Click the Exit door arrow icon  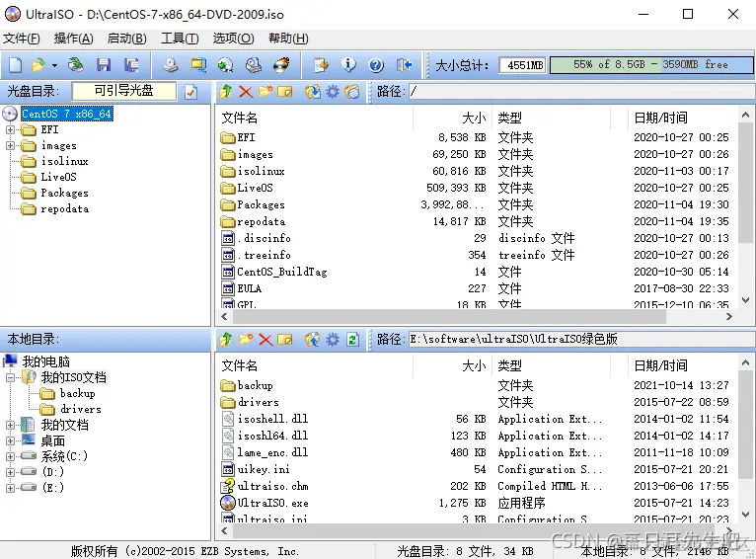pyautogui.click(x=404, y=65)
